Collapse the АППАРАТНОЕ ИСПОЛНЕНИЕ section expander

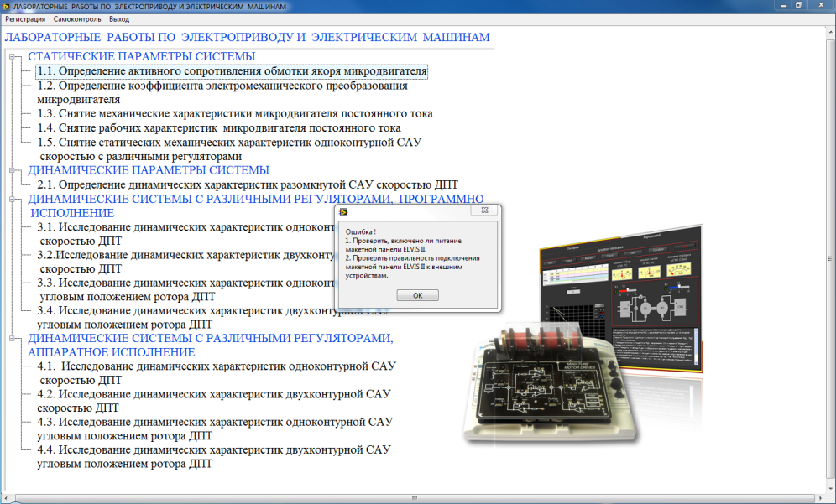(13, 338)
